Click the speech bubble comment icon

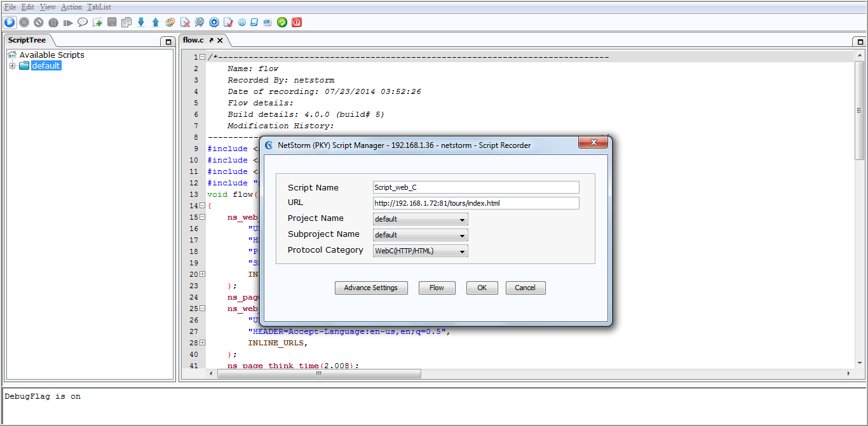[83, 22]
